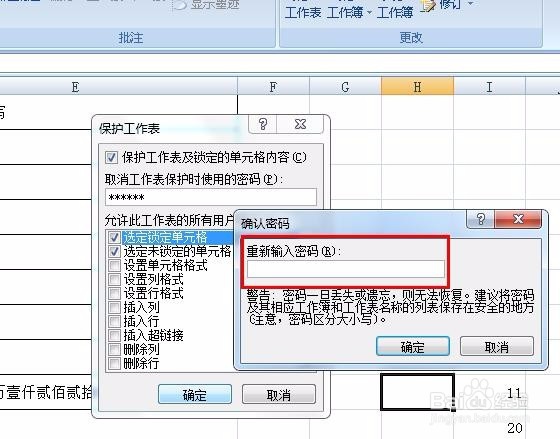Click the selected empty cell in column H
This screenshot has height=439, width=560.
click(417, 392)
